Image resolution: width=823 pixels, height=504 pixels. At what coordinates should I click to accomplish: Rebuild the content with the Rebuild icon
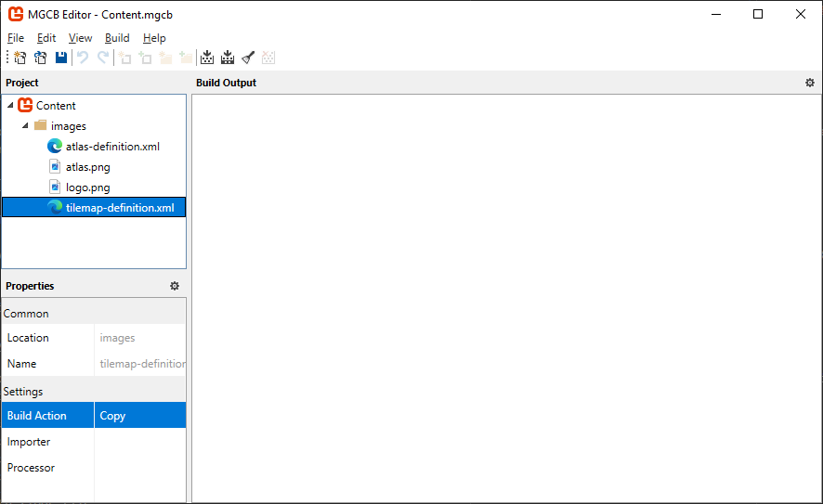click(x=228, y=58)
